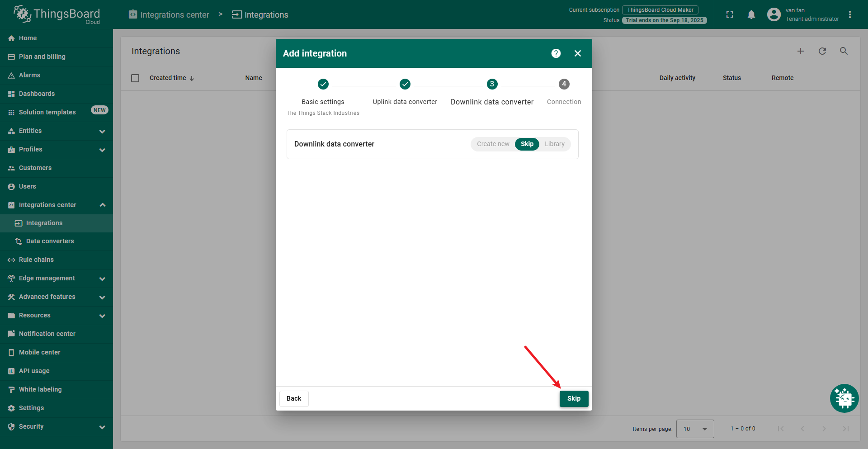Open Plan and billing page
868x449 pixels.
pos(57,57)
